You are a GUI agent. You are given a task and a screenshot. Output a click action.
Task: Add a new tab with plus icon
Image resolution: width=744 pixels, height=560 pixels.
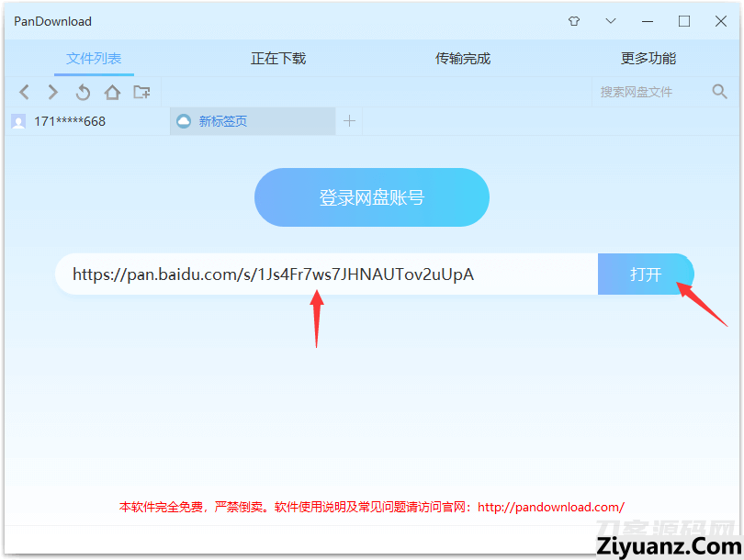point(349,121)
